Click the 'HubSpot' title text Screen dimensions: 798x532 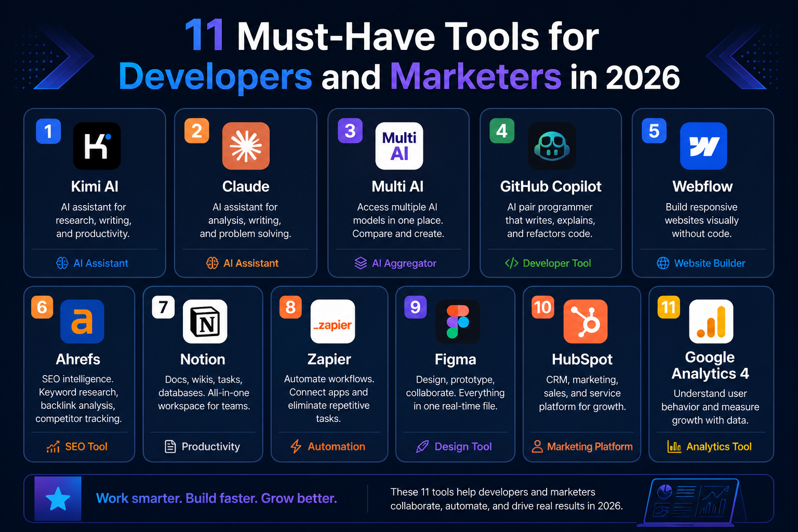pos(582,360)
